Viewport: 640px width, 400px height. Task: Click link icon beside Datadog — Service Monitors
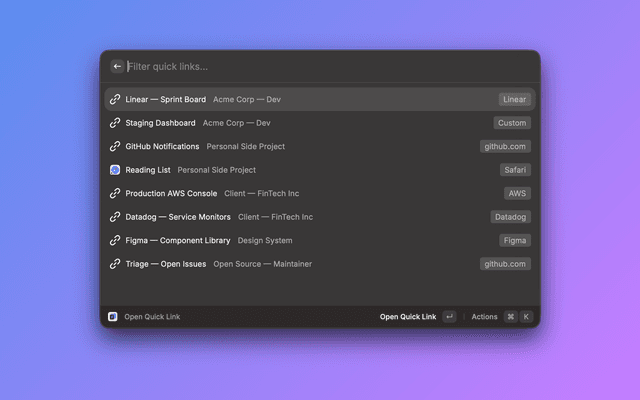115,217
